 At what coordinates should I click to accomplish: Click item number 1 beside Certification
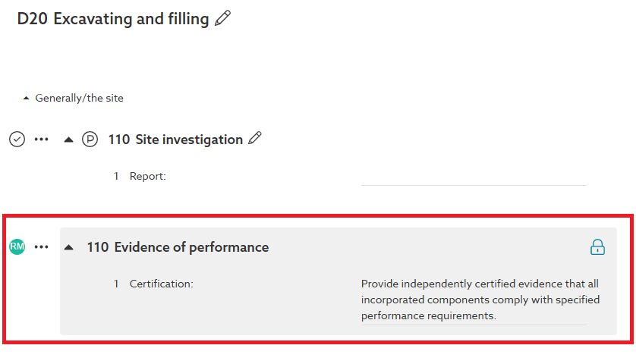(x=117, y=284)
